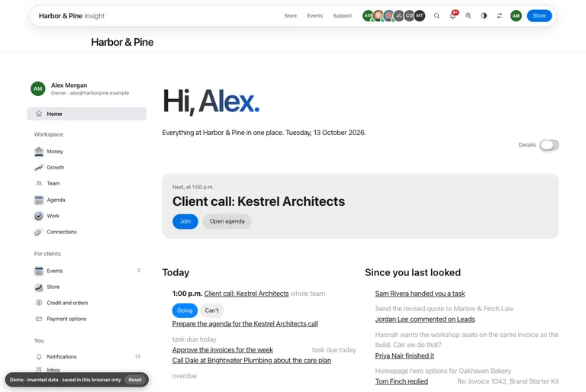The width and height of the screenshot is (586, 392).
Task: Click the Home house icon in sidebar
Action: [x=39, y=114]
